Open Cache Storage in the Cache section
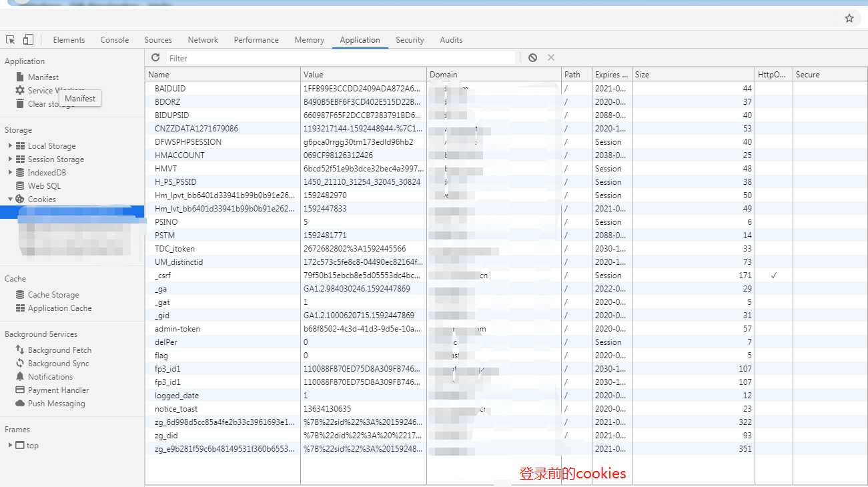Viewport: 868px width, 487px height. click(53, 295)
